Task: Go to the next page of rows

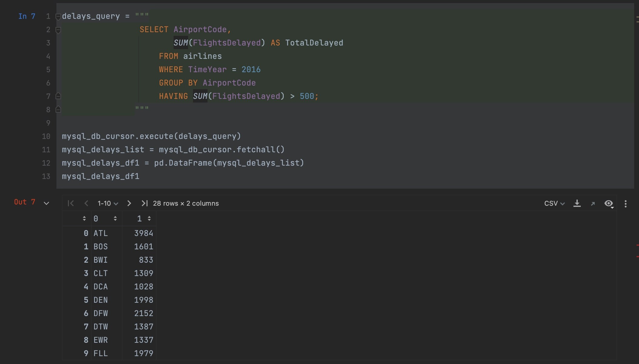Action: (x=129, y=203)
